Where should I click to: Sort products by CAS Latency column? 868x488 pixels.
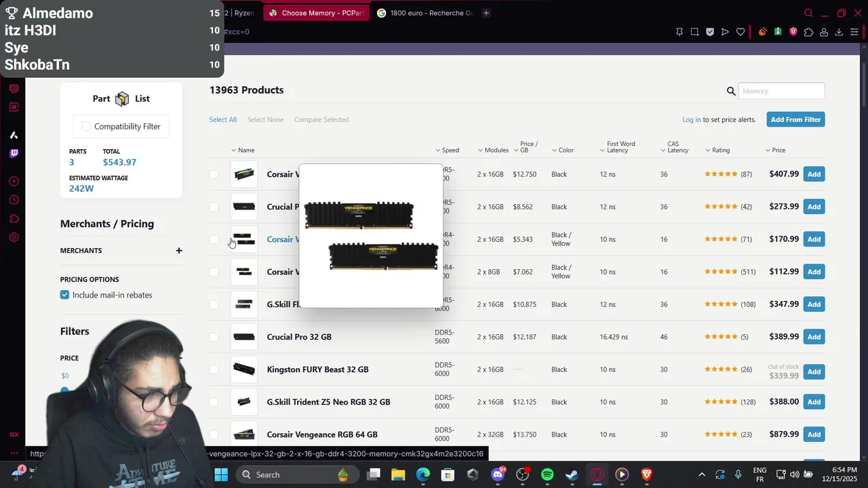click(x=675, y=147)
